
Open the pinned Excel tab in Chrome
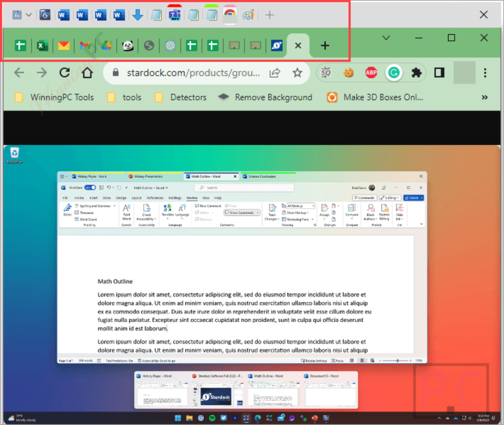(x=42, y=46)
